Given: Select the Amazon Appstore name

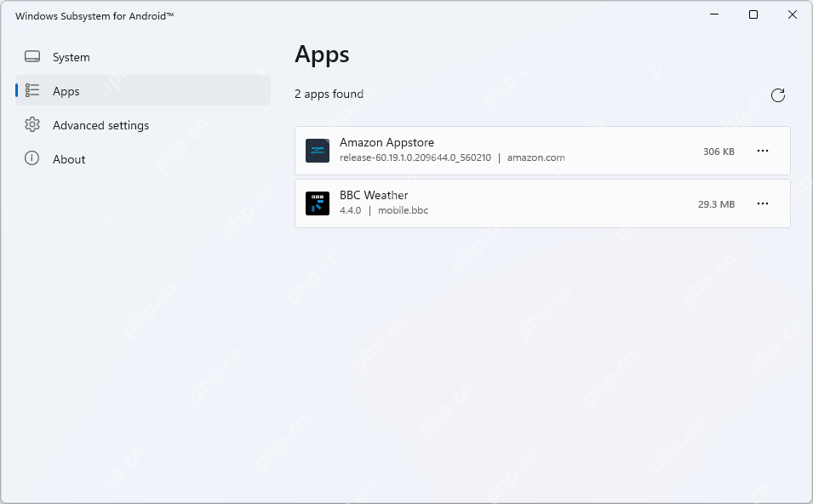Looking at the screenshot, I should point(386,142).
